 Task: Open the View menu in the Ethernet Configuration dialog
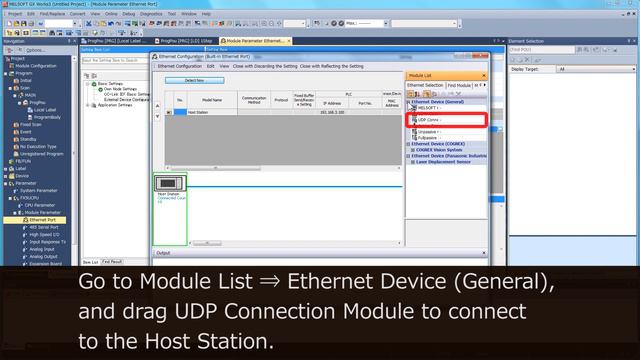pos(224,66)
